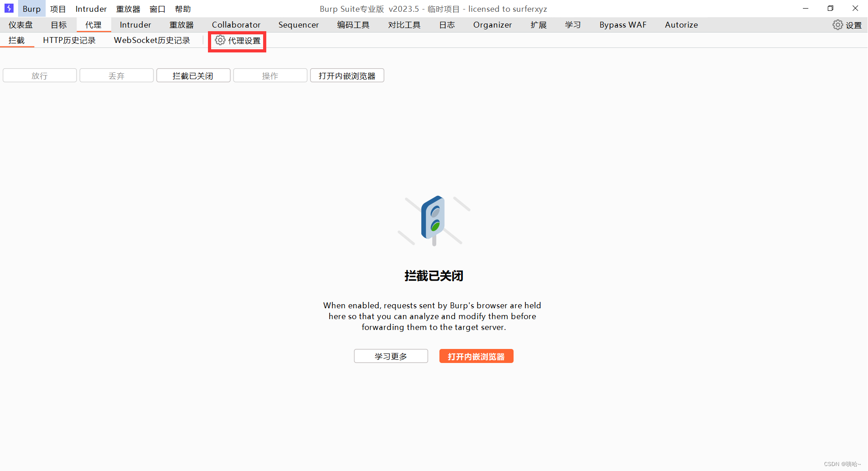Open the 重放器 menu in the menu bar

coord(128,9)
